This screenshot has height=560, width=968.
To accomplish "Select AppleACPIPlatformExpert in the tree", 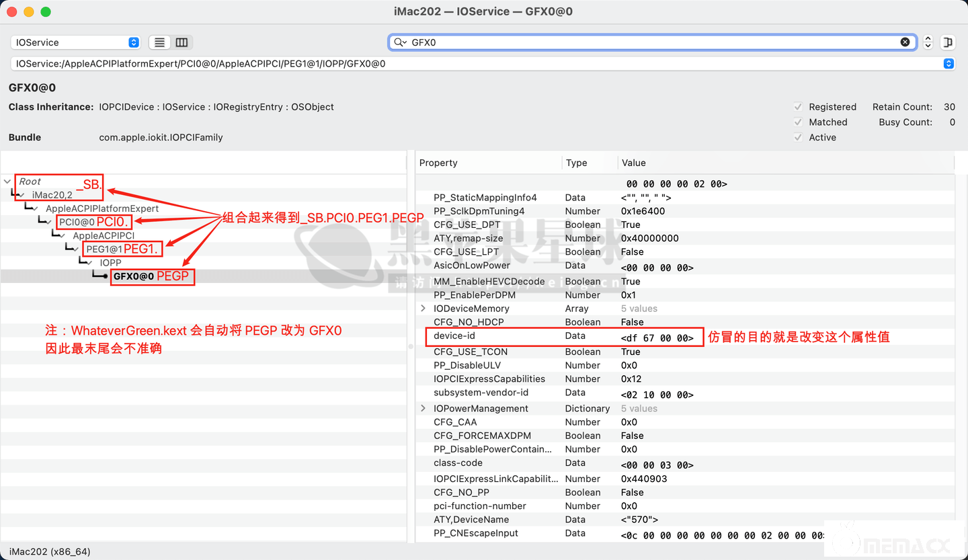I will pyautogui.click(x=102, y=208).
